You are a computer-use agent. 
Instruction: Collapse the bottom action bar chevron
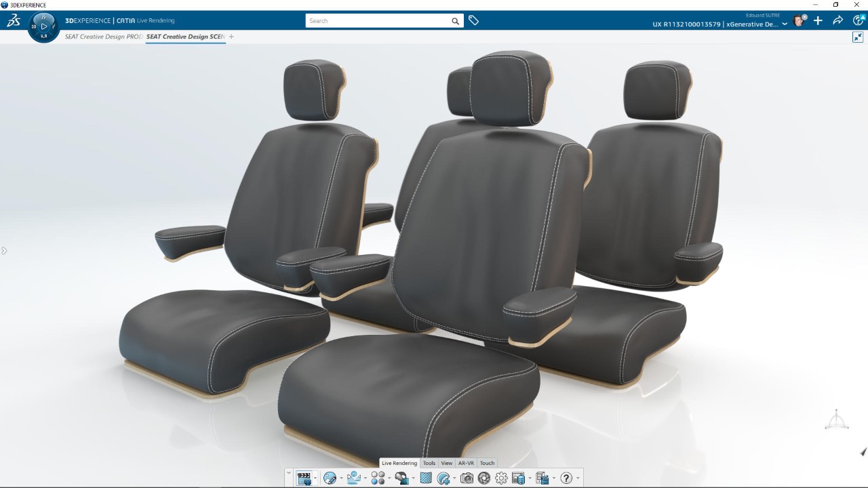pos(289,472)
